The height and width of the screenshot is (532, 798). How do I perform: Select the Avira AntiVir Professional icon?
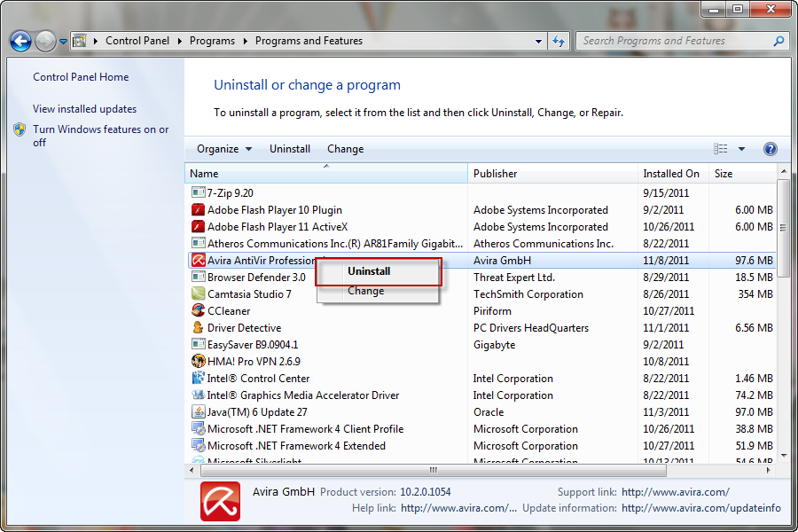[198, 260]
